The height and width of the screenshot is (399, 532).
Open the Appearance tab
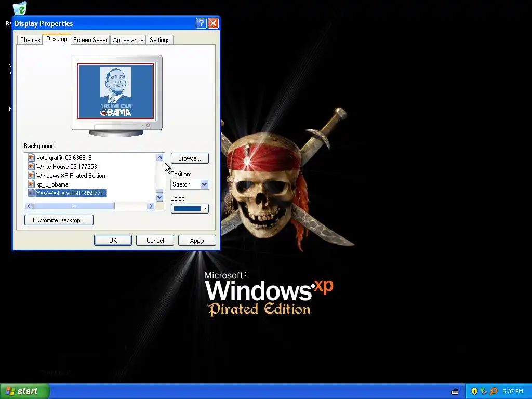coord(128,39)
